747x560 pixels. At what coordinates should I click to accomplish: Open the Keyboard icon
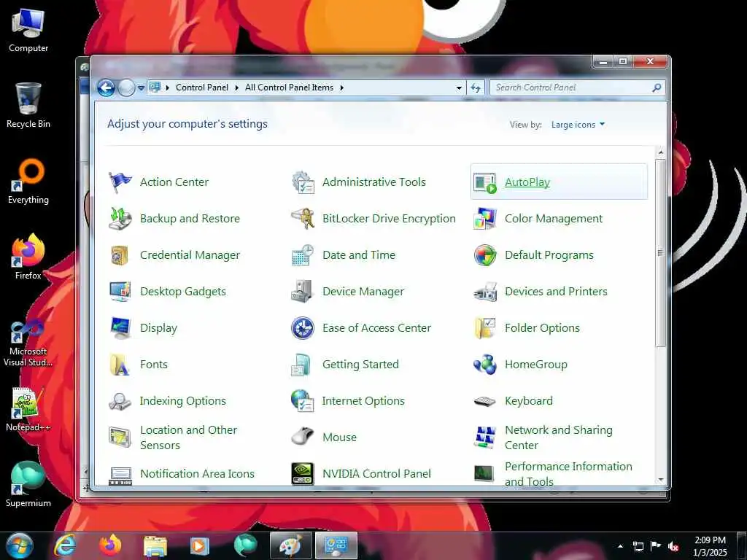pyautogui.click(x=485, y=401)
